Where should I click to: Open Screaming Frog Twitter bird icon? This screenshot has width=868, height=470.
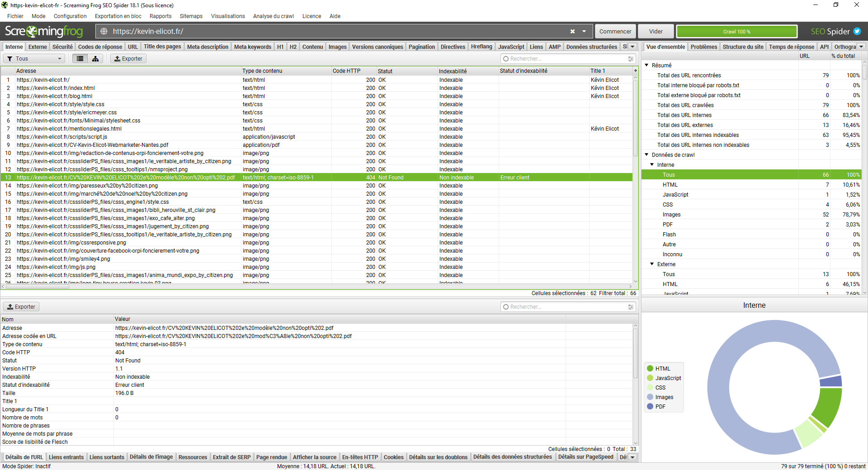click(x=857, y=31)
